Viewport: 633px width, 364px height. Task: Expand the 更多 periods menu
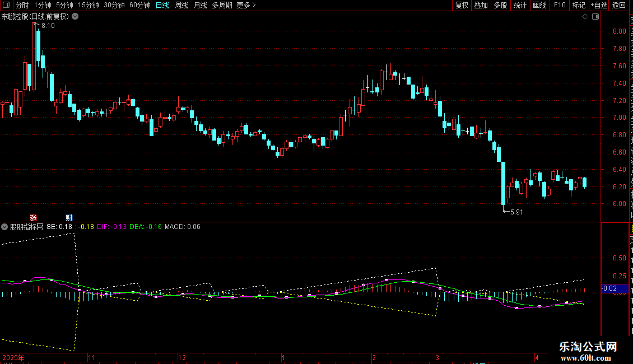pos(246,5)
